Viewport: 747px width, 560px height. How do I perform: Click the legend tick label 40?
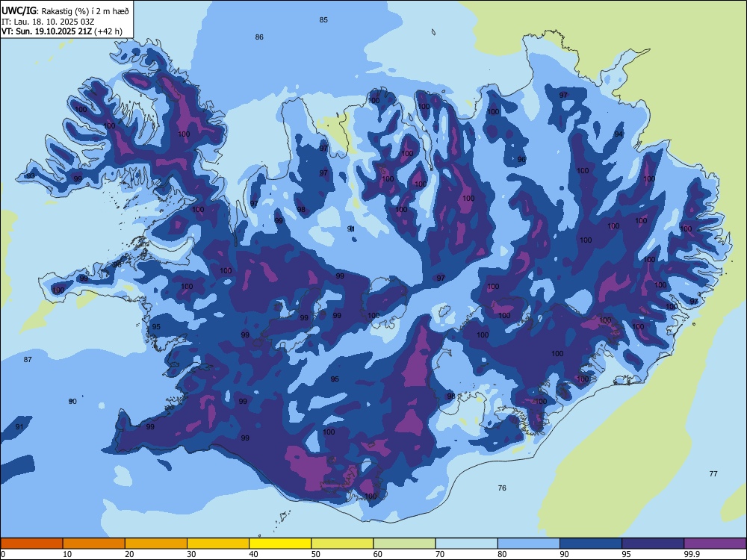(254, 554)
